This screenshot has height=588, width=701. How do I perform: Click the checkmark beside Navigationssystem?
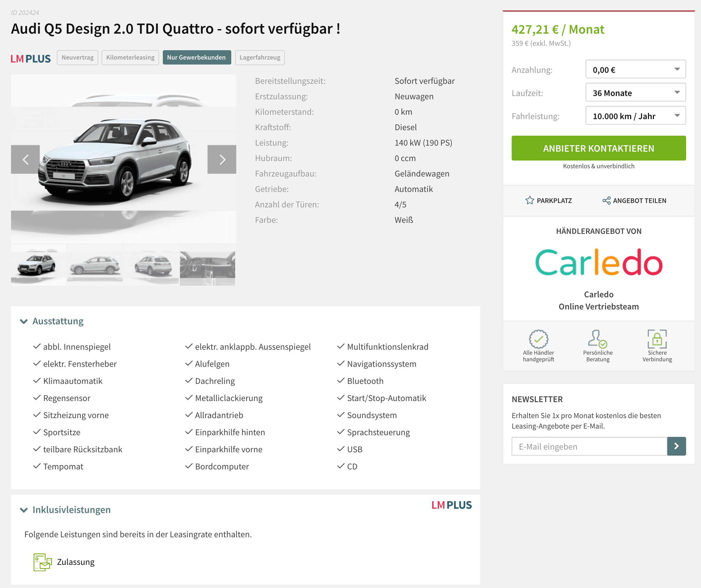click(x=341, y=364)
